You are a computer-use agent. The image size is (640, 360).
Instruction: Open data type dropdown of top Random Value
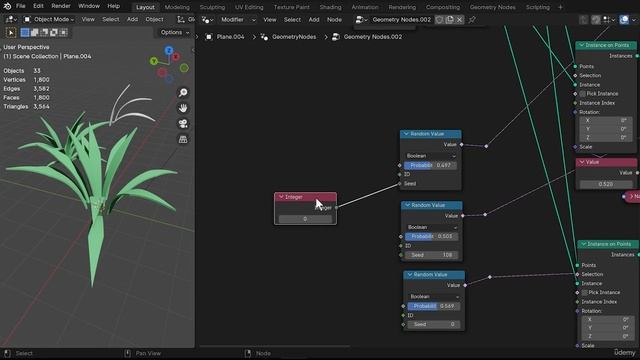pos(431,156)
